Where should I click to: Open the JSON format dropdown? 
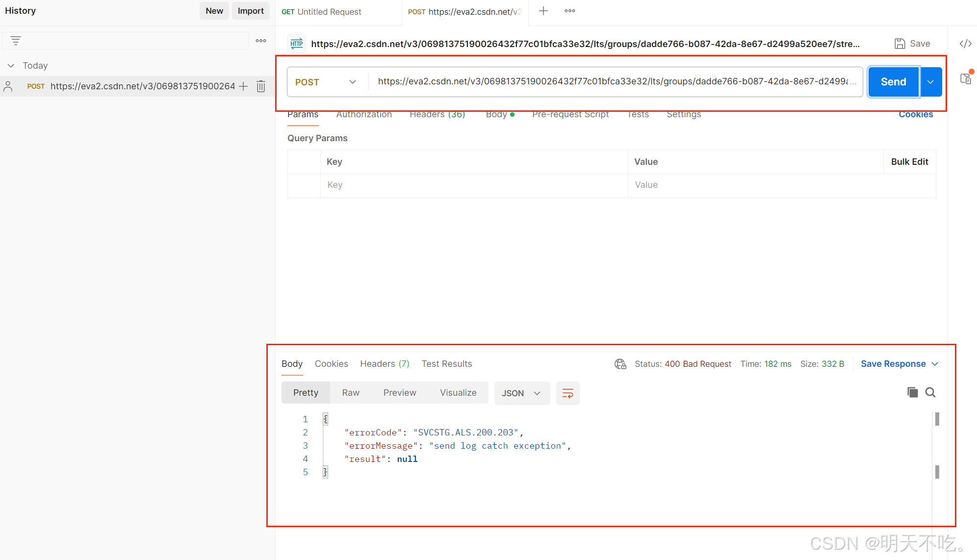click(521, 393)
